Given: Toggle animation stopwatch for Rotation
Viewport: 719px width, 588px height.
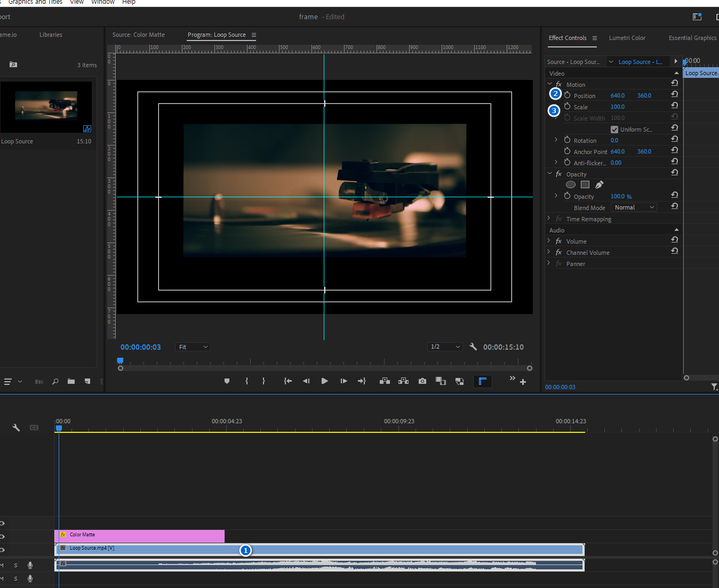Looking at the screenshot, I should [x=567, y=140].
